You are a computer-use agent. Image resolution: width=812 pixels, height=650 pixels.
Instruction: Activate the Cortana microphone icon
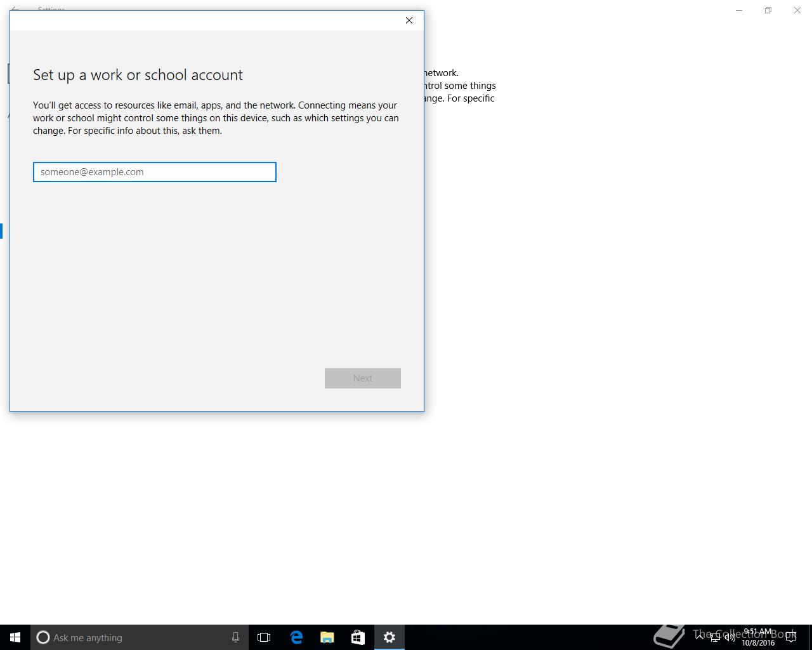(x=235, y=637)
